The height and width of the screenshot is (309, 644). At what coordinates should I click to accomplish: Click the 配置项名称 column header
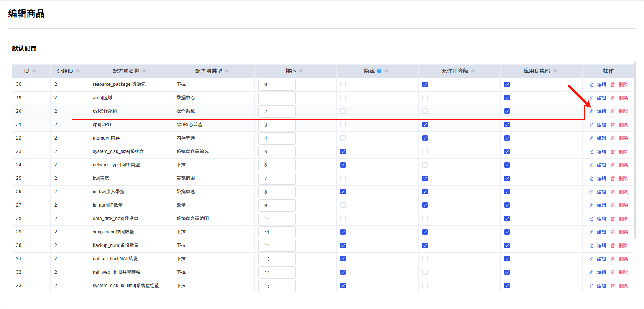(126, 71)
